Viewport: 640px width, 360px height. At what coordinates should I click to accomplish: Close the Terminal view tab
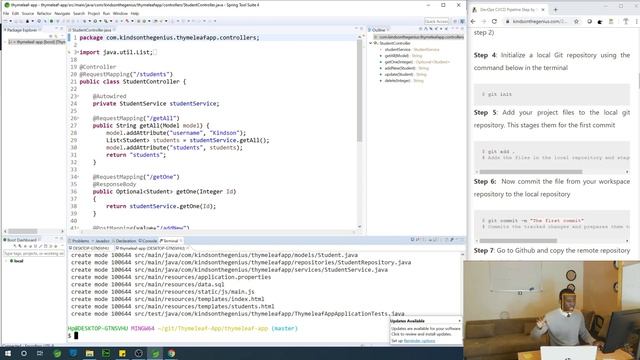[x=181, y=241]
